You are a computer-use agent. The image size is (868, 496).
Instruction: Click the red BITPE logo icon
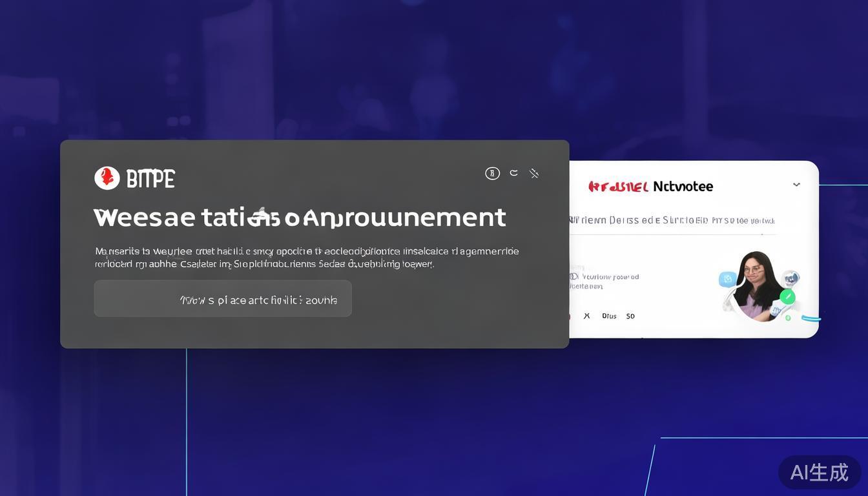pos(107,178)
